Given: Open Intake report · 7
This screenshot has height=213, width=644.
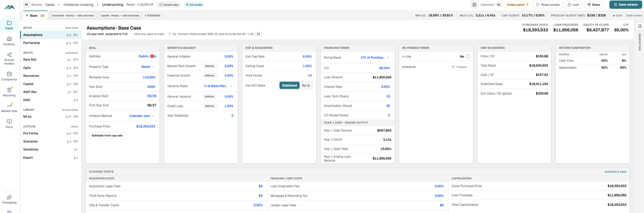Looking at the screenshot, I should tap(518, 5).
